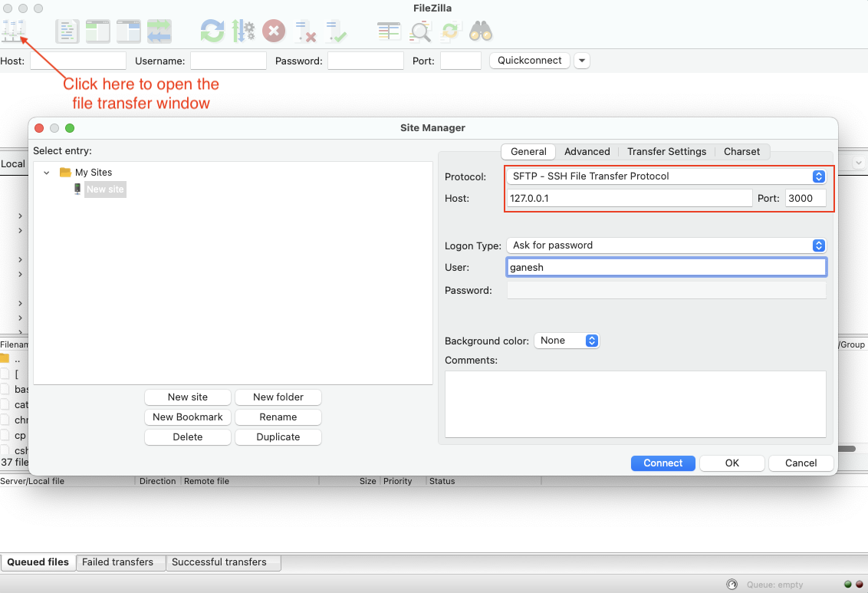Click Cancel in Site Manager
The height and width of the screenshot is (593, 868).
pos(801,463)
